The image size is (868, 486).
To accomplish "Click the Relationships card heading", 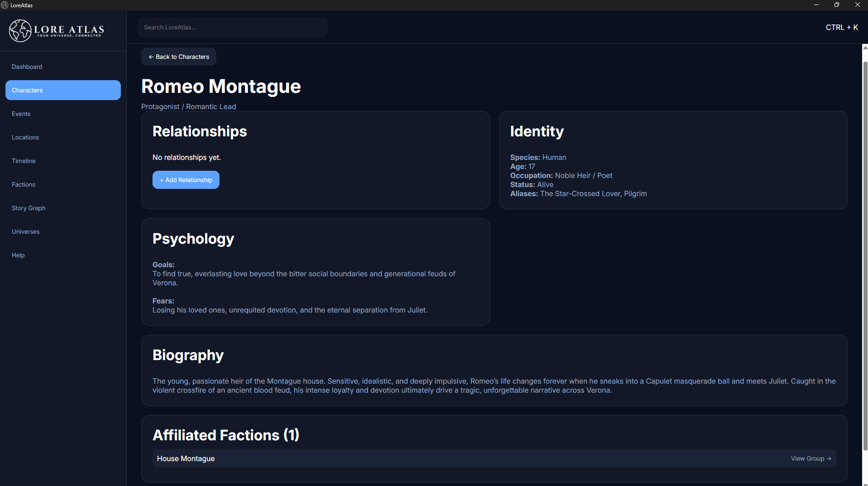I will click(200, 131).
